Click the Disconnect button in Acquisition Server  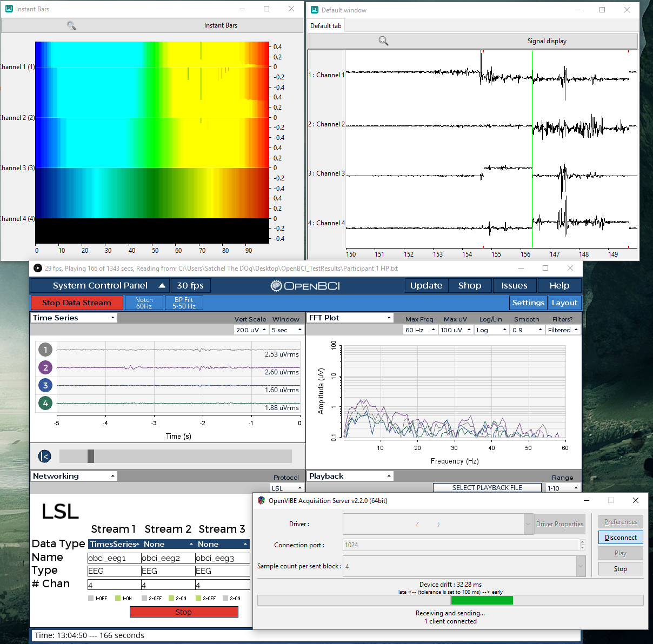(621, 537)
